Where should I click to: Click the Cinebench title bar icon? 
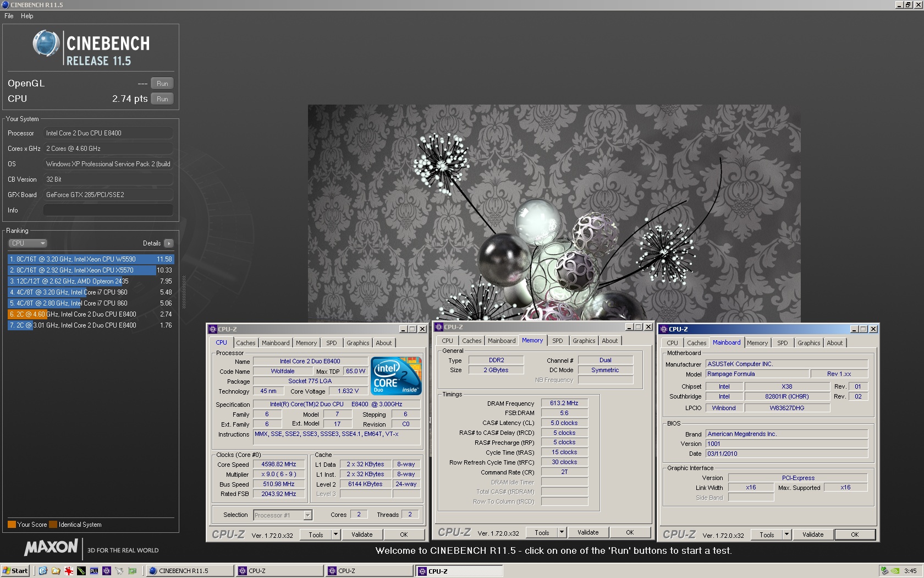(5, 4)
